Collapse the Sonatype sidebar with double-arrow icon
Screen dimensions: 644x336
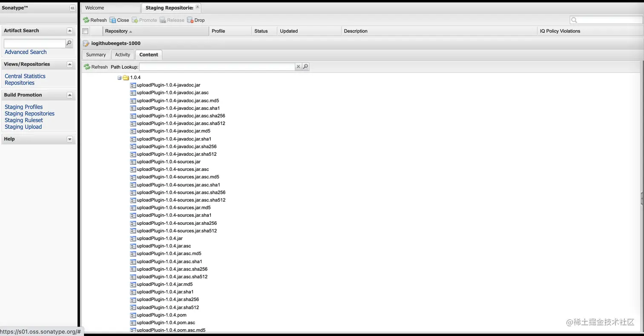point(72,8)
